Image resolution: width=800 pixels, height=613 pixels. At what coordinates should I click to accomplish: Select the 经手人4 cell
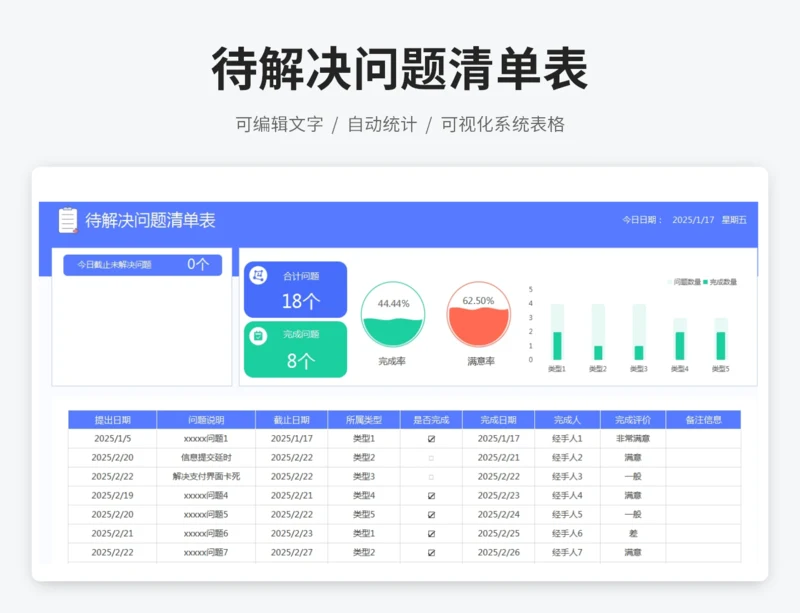[x=567, y=496]
